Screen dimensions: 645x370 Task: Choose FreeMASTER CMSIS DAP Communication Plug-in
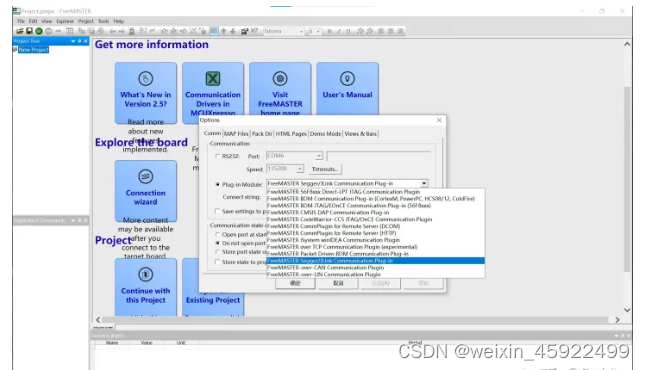pos(376,212)
